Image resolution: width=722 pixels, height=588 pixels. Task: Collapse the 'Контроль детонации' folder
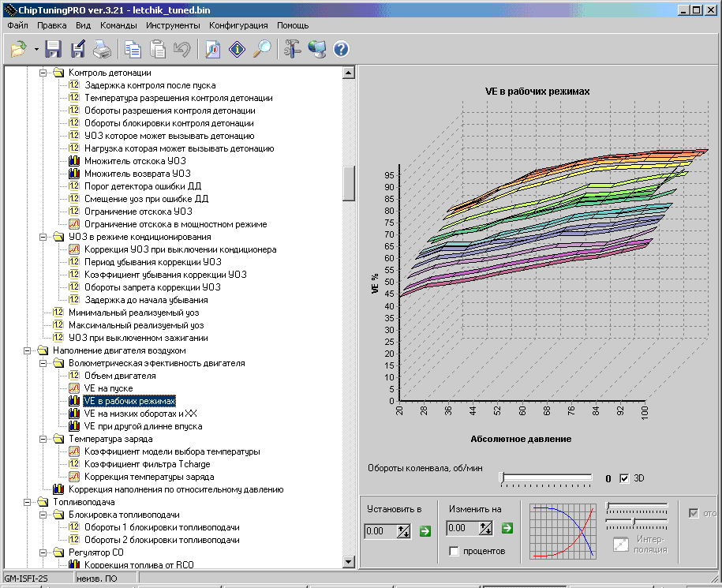click(x=42, y=73)
